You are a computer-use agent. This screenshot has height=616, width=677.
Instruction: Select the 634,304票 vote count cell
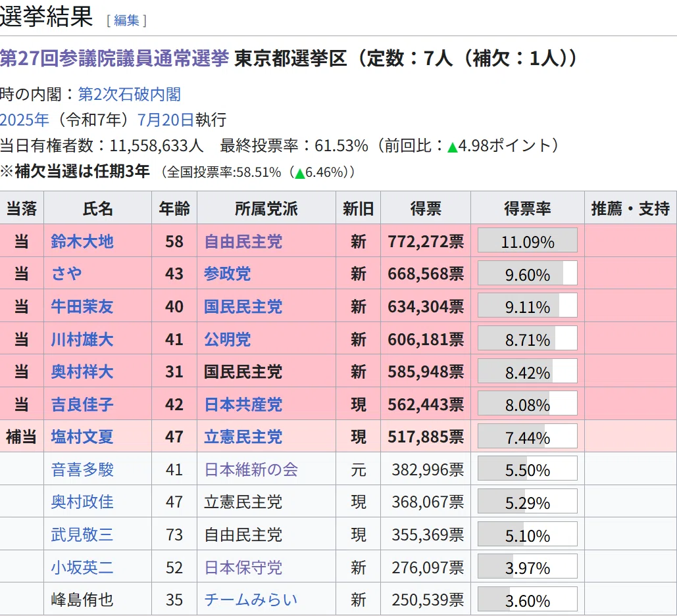426,306
